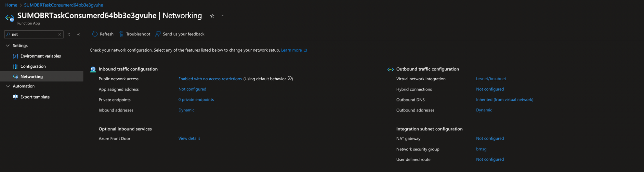Open brvnet/brsubnet virtual network integration
The image size is (644, 172).
click(491, 79)
